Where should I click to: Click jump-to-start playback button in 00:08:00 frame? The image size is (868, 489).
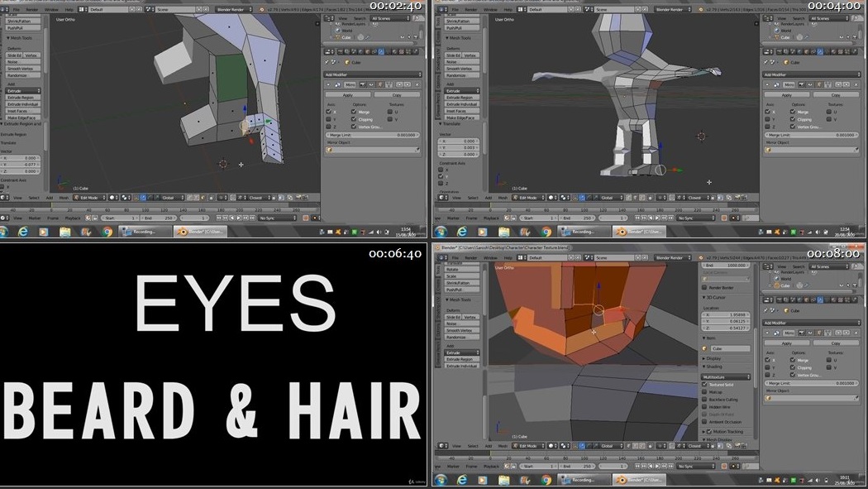coord(638,467)
